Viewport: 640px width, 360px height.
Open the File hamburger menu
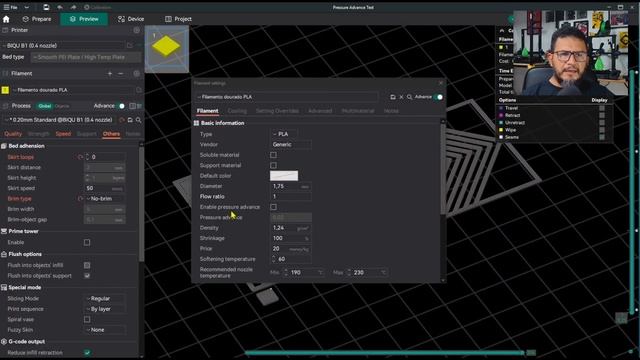coord(11,7)
